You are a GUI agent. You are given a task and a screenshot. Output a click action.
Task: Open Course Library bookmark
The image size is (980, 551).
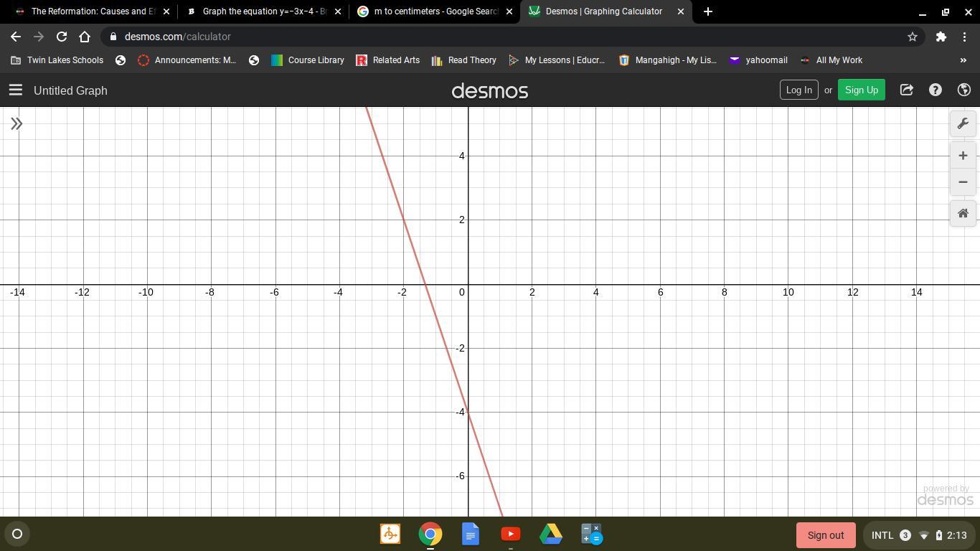coord(308,60)
